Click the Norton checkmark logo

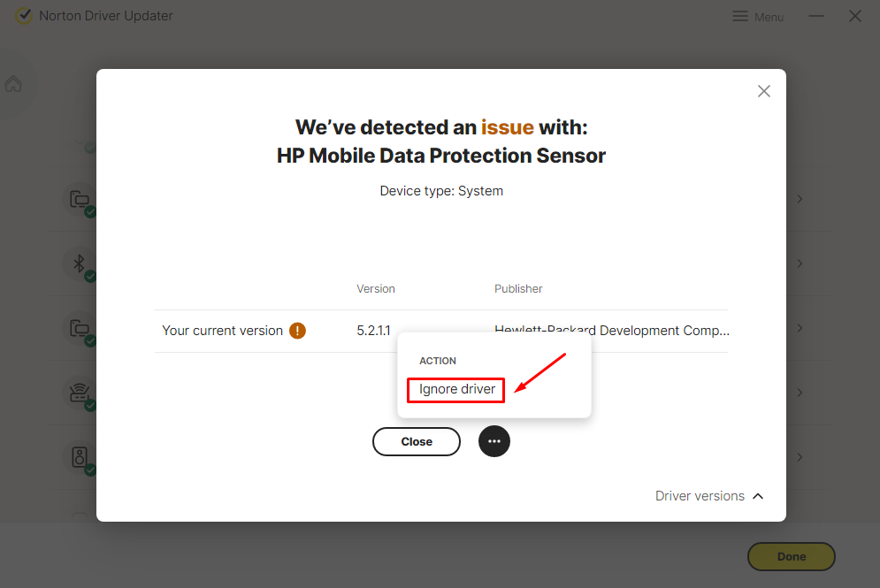pos(24,16)
